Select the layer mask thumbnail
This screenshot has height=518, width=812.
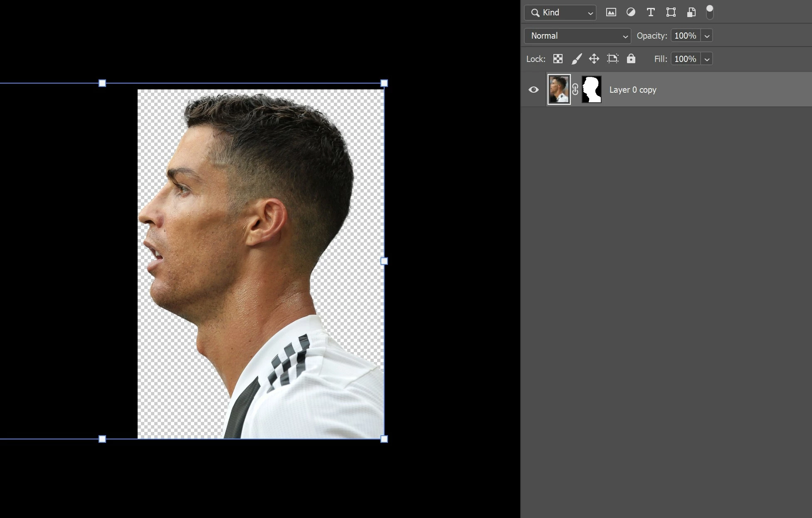pos(591,90)
